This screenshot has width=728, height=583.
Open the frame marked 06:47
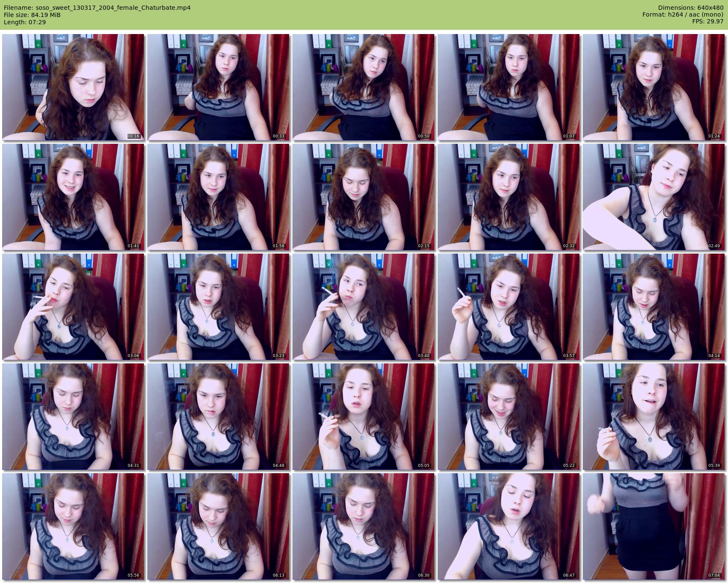[x=508, y=526]
